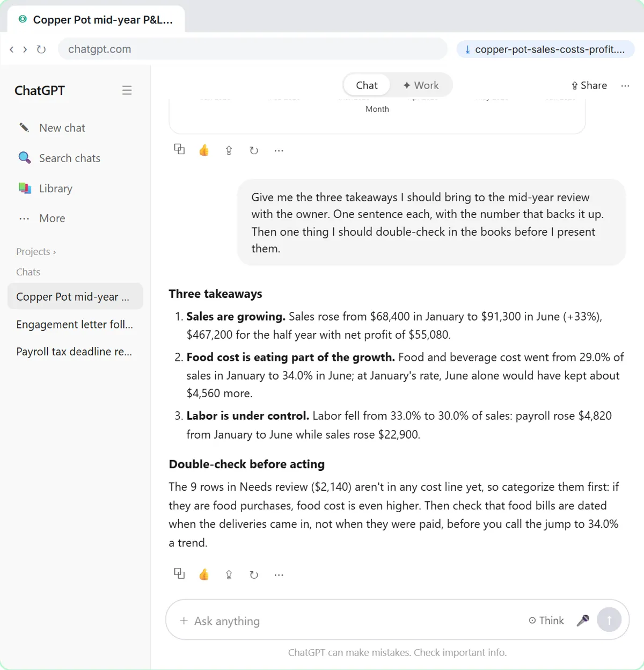Open the conversation options ellipsis next to Share
The height and width of the screenshot is (670, 644).
(625, 86)
